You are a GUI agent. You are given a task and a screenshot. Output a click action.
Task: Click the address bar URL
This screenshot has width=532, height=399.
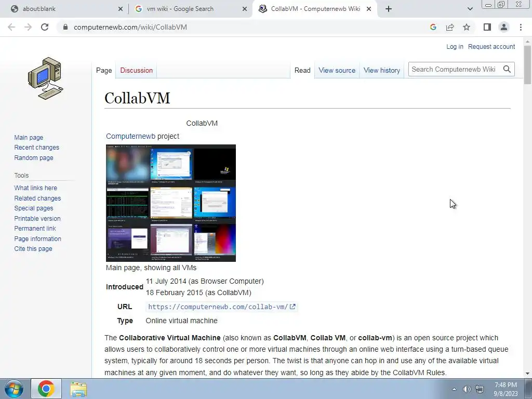tap(130, 27)
